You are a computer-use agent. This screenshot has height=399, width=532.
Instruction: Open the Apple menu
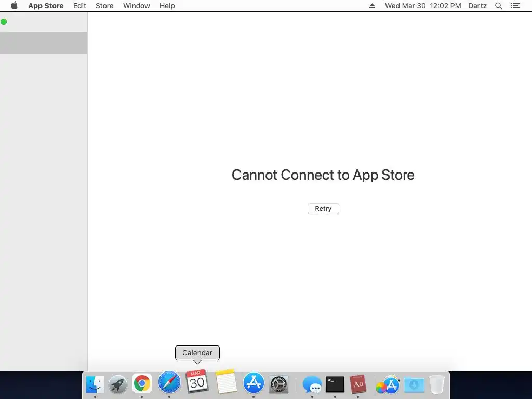click(14, 6)
